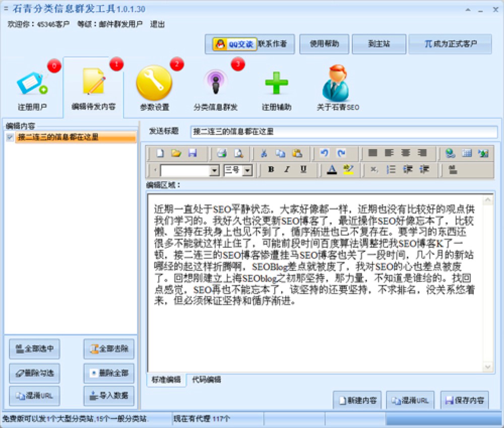Redo the last edit
504x428 pixels.
[341, 153]
